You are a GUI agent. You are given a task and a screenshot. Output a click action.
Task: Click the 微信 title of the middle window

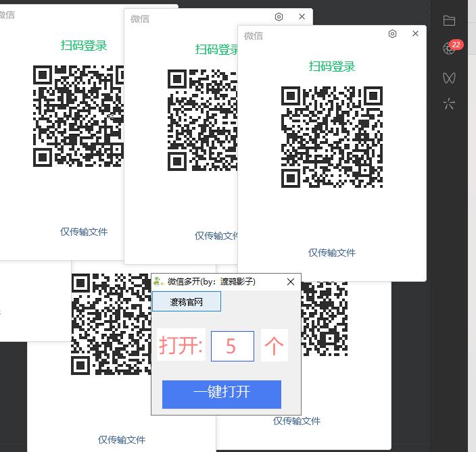140,19
